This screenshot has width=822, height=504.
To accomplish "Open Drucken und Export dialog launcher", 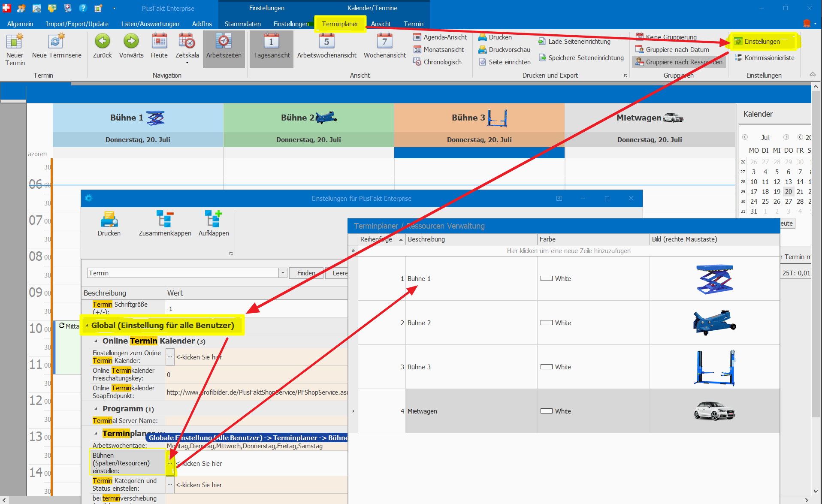I will tap(626, 76).
